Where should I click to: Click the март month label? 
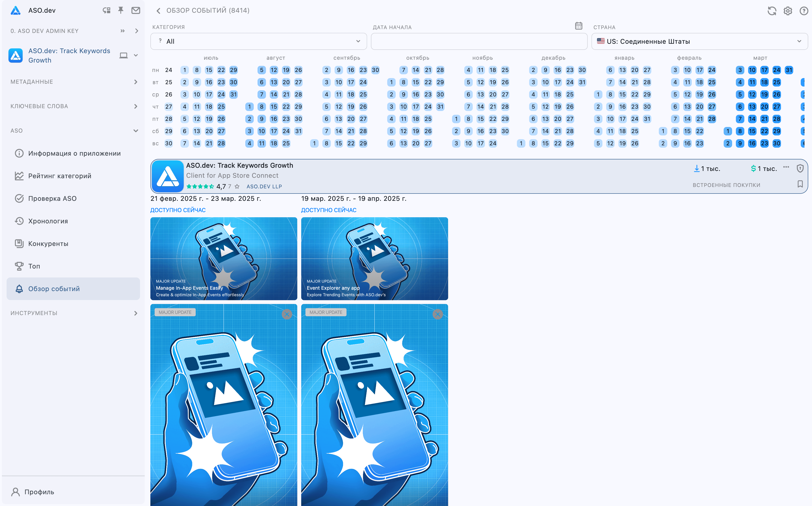[760, 58]
